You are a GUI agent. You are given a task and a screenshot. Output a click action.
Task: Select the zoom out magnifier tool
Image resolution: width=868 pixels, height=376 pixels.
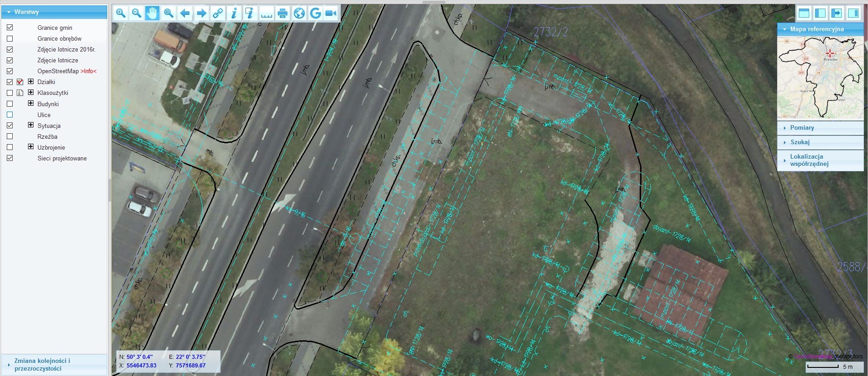[x=136, y=13]
